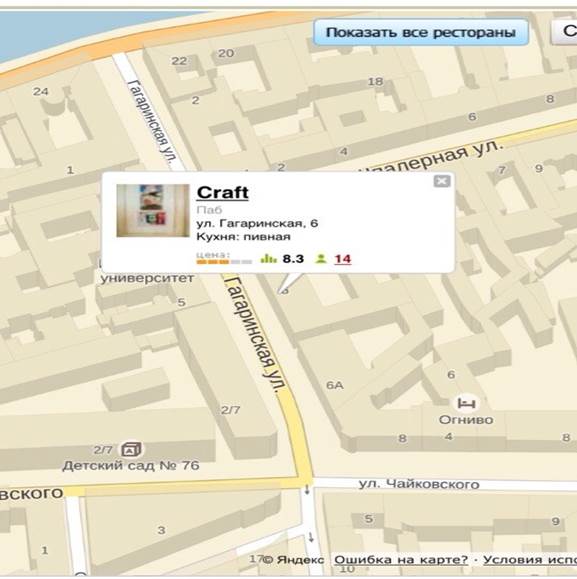This screenshot has width=577, height=579.
Task: Click the green user reviews icon
Action: (x=321, y=258)
